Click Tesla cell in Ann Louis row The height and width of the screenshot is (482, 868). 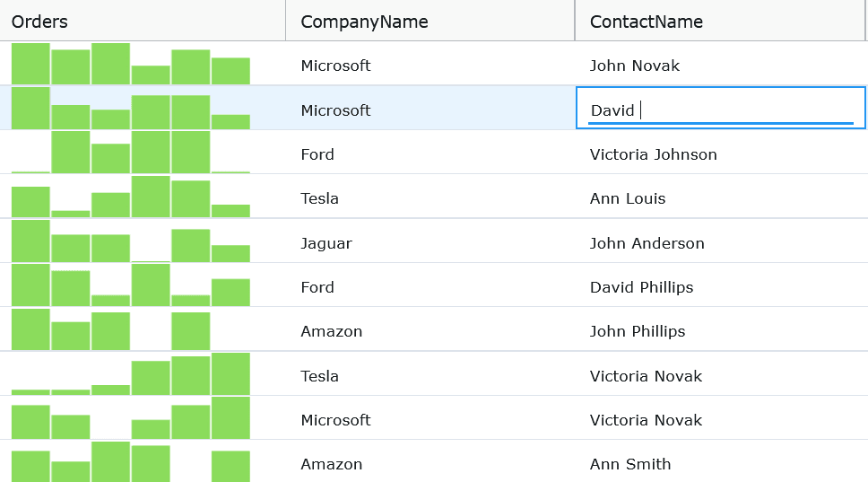click(430, 197)
